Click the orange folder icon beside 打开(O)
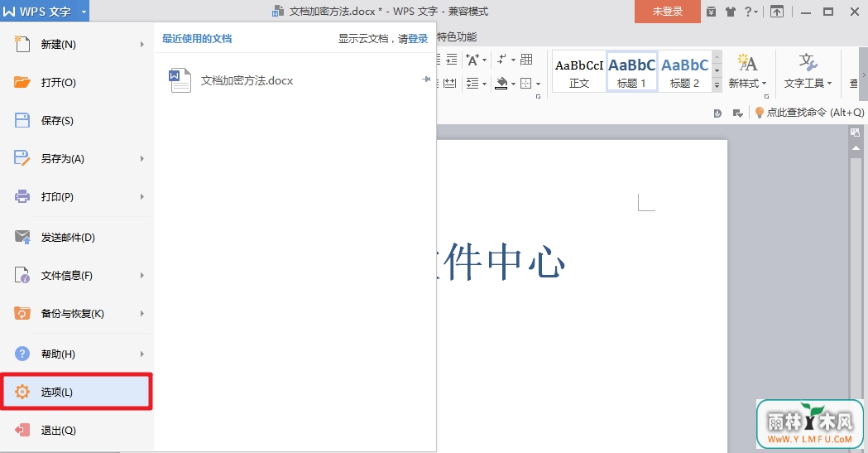 tap(22, 83)
